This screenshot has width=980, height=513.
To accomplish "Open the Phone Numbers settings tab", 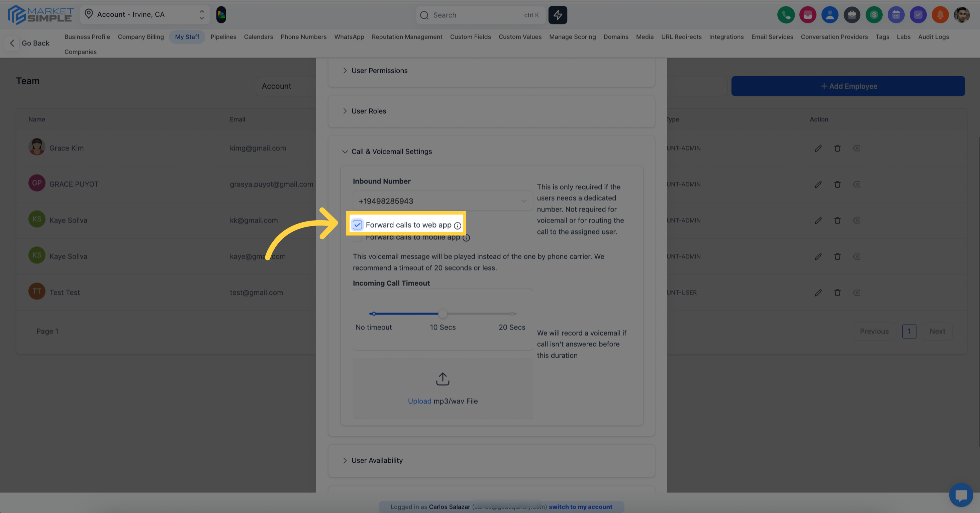I will (x=303, y=37).
